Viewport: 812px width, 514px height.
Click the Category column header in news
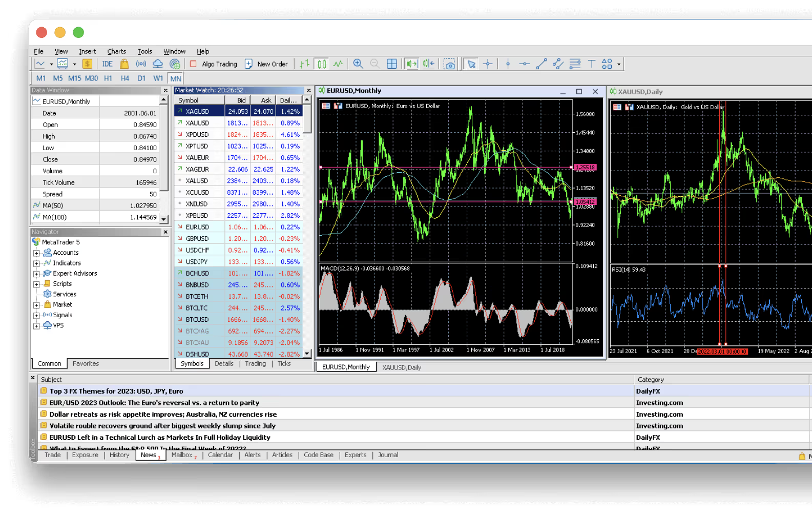click(x=721, y=380)
